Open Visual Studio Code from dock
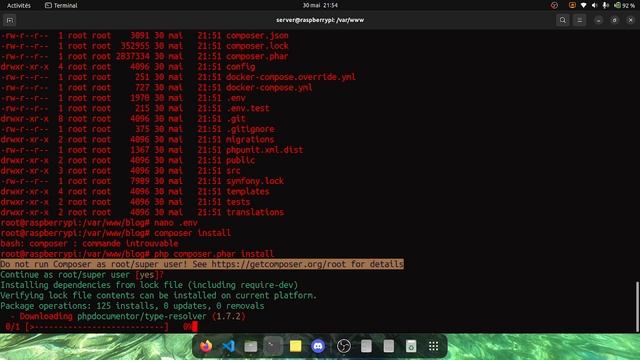Viewport: 640px width, 360px height. [x=229, y=346]
